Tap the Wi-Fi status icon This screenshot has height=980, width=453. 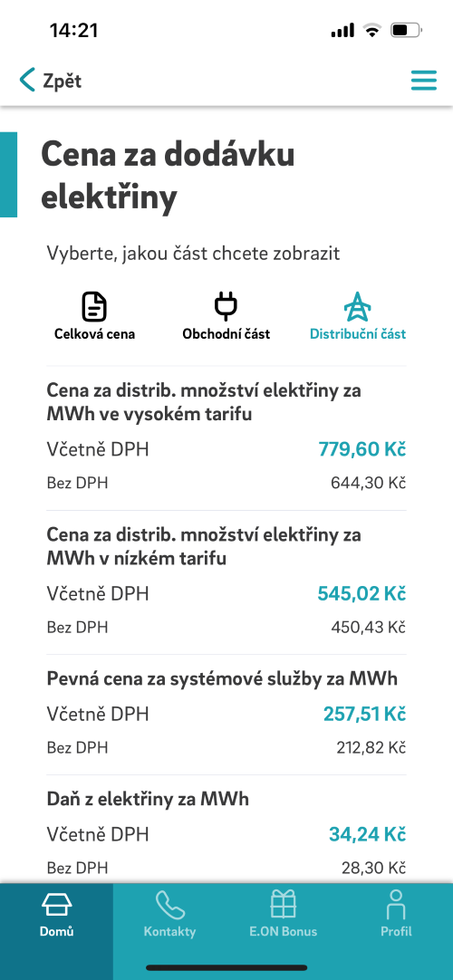373,30
